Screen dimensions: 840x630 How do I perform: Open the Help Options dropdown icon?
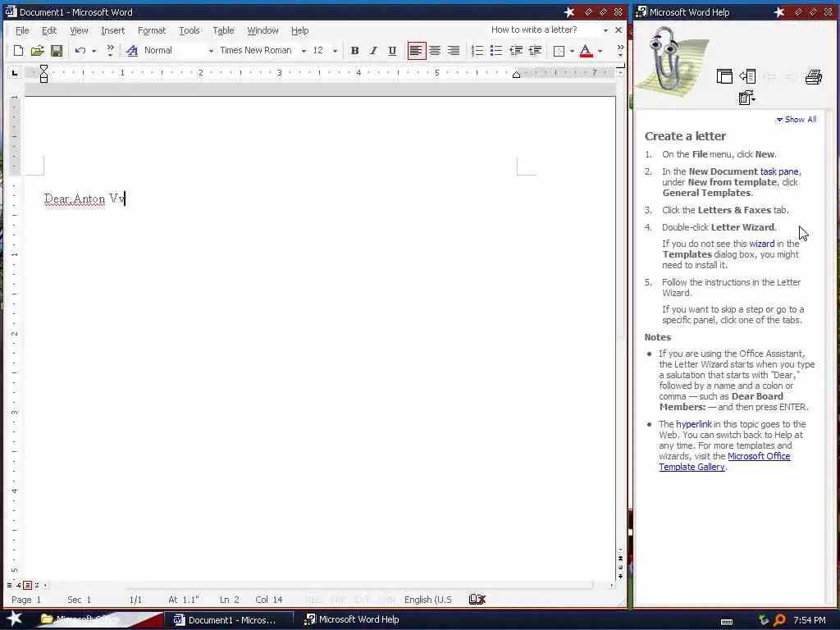point(746,98)
